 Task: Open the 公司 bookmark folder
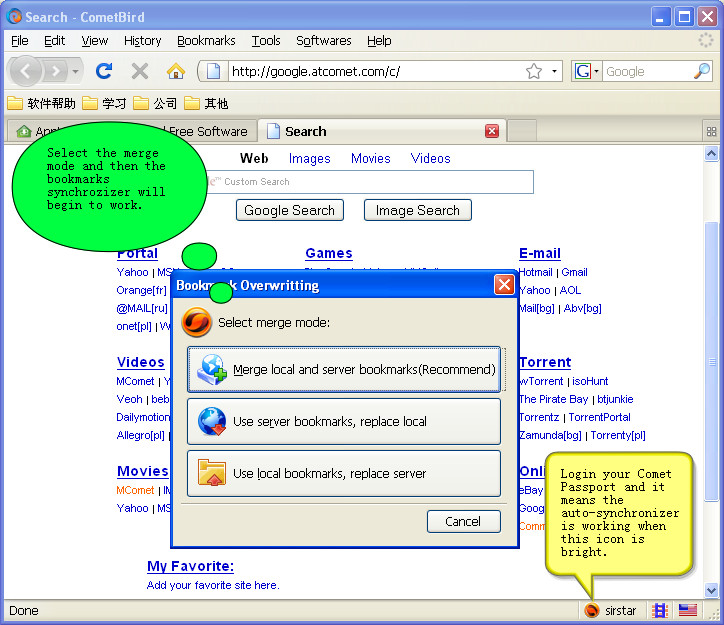coord(155,103)
